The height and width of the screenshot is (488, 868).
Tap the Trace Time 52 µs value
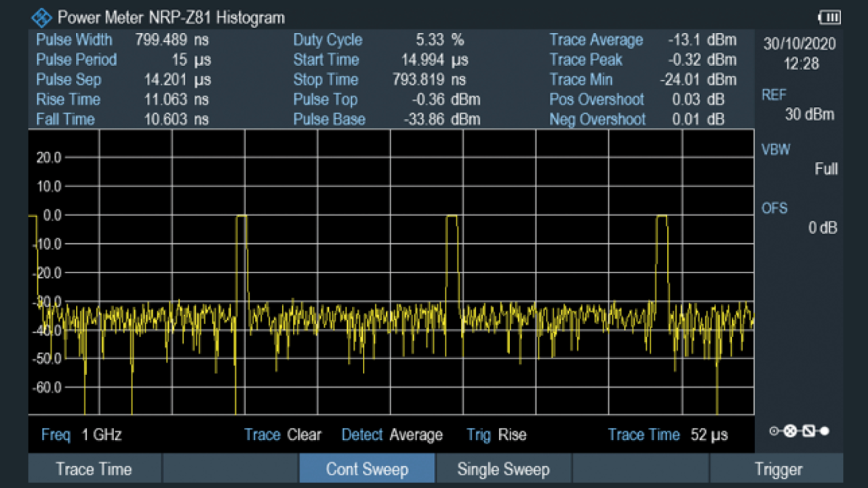pos(668,435)
